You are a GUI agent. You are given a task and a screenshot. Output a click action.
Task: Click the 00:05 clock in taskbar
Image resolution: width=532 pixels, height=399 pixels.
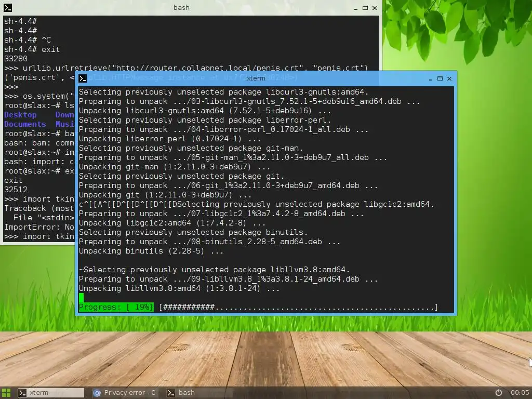(520, 393)
